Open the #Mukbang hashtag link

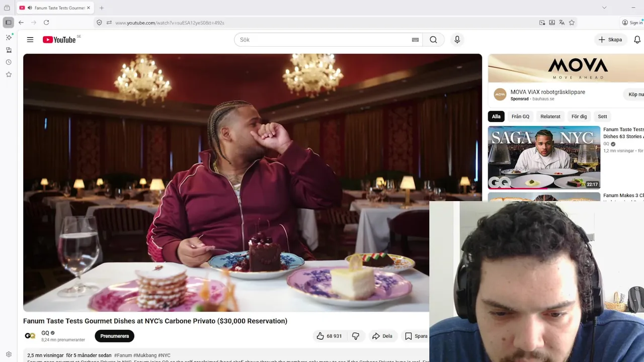click(145, 355)
